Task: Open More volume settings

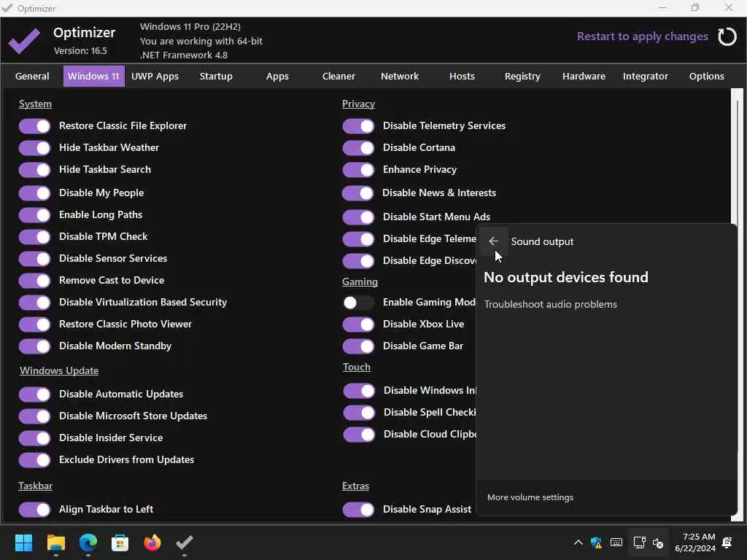Action: (x=530, y=497)
